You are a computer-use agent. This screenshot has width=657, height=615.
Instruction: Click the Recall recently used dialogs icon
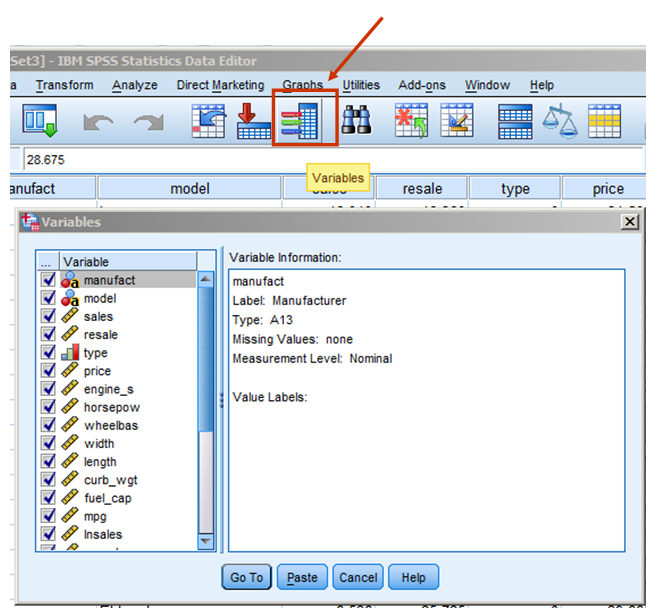39,121
